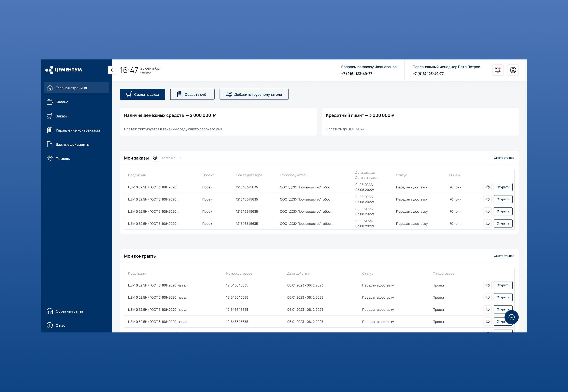Image resolution: width=568 pixels, height=392 pixels.
Task: Click the 16:47 clock display
Action: (x=129, y=70)
